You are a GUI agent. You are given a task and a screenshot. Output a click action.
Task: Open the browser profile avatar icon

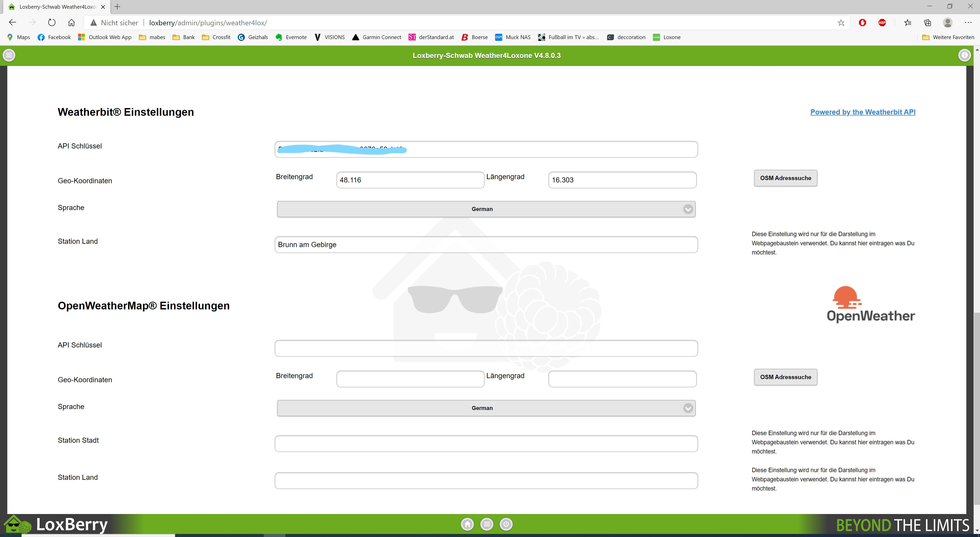click(x=947, y=23)
